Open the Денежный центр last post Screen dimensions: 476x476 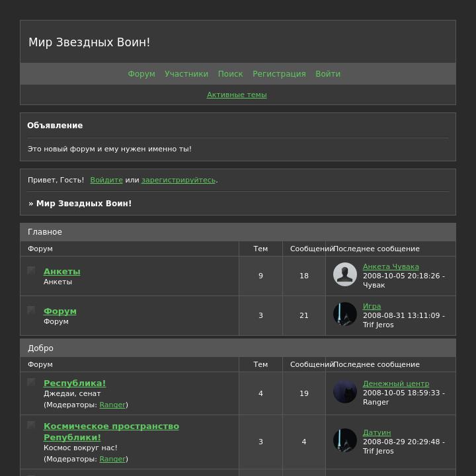(396, 383)
